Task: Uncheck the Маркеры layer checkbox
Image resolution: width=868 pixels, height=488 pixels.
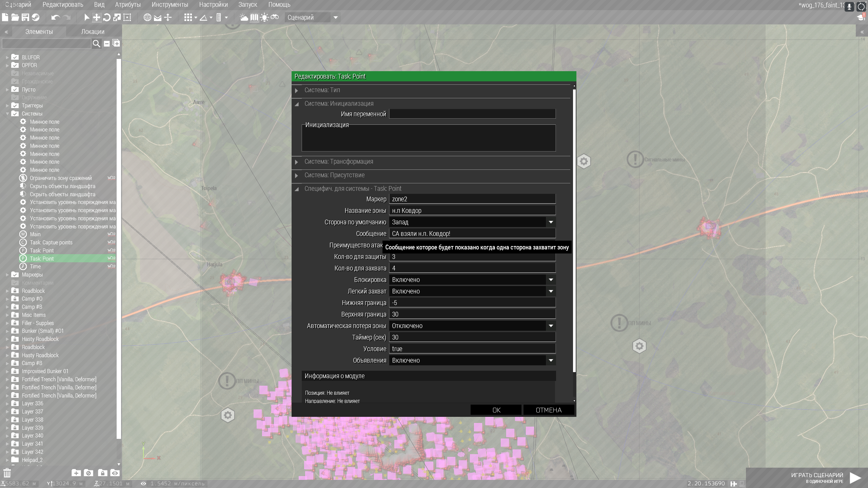Action: point(15,274)
